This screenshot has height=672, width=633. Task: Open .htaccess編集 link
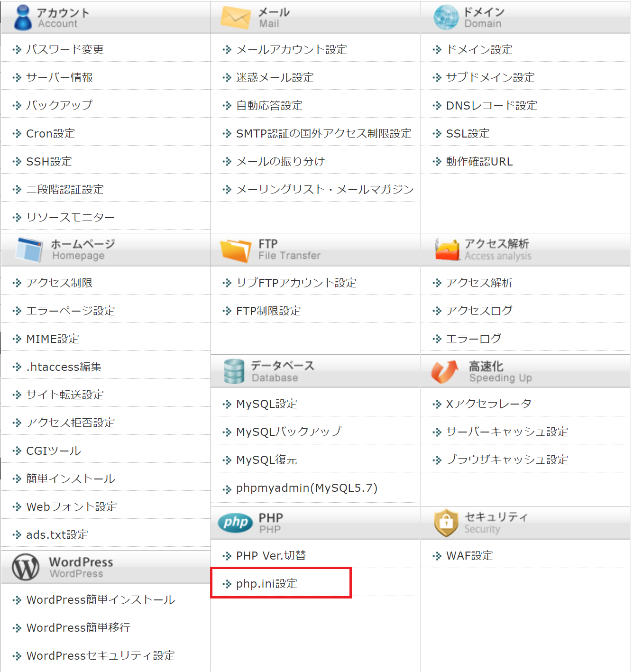[x=64, y=367]
